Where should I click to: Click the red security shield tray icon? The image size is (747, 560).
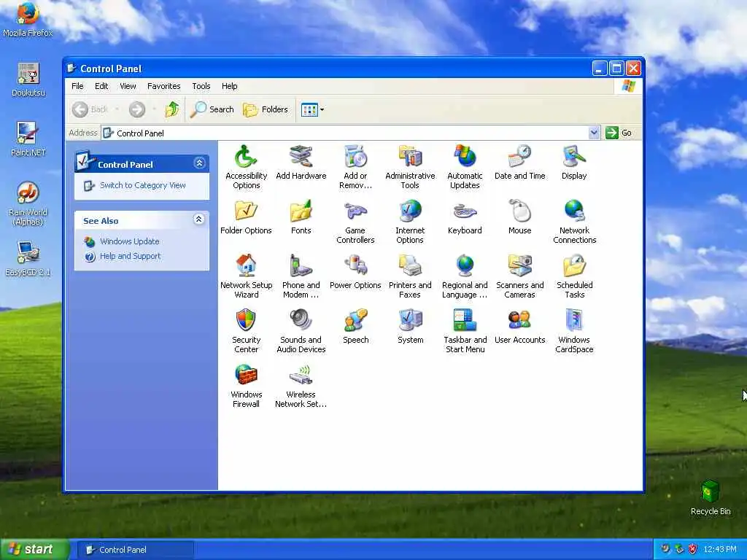(x=693, y=549)
